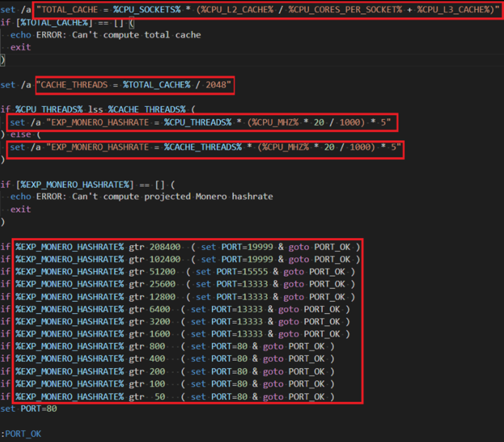
Task: Click 'PORT=19999' on the 208400 line
Action: coord(247,247)
